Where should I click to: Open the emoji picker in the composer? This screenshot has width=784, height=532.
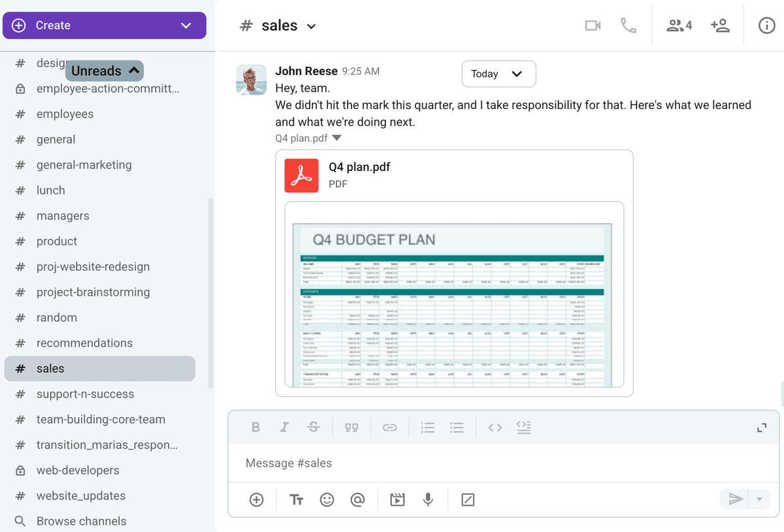(x=327, y=499)
